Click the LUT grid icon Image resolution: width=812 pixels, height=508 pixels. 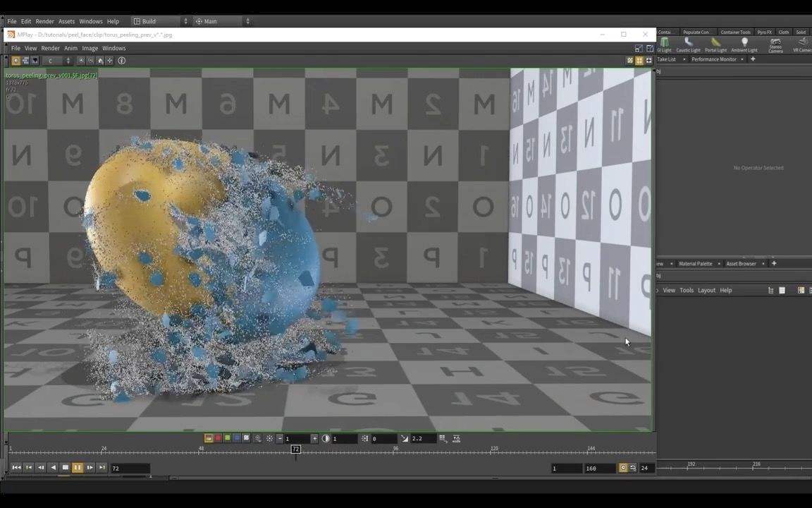[443, 439]
